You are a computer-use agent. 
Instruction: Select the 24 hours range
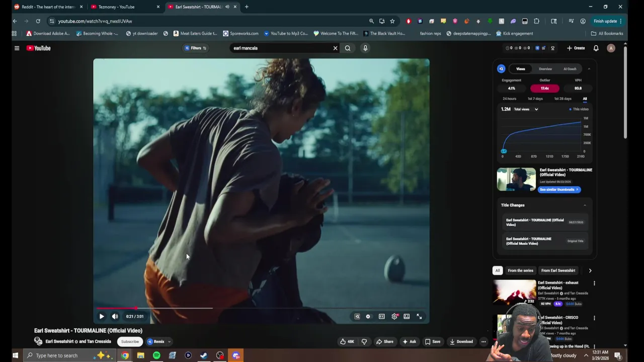pyautogui.click(x=509, y=99)
